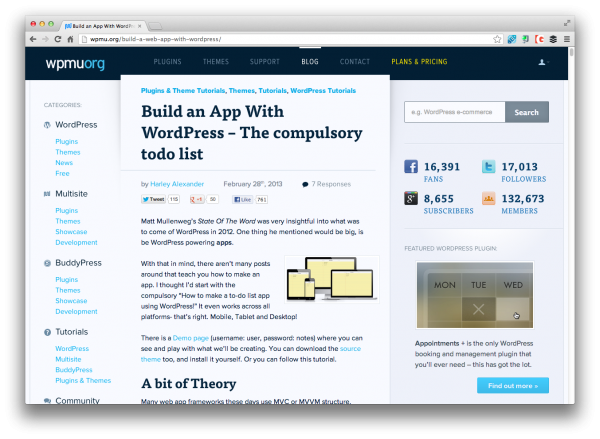
Task: Open Plugins under WordPress in sidebar
Action: (x=67, y=142)
